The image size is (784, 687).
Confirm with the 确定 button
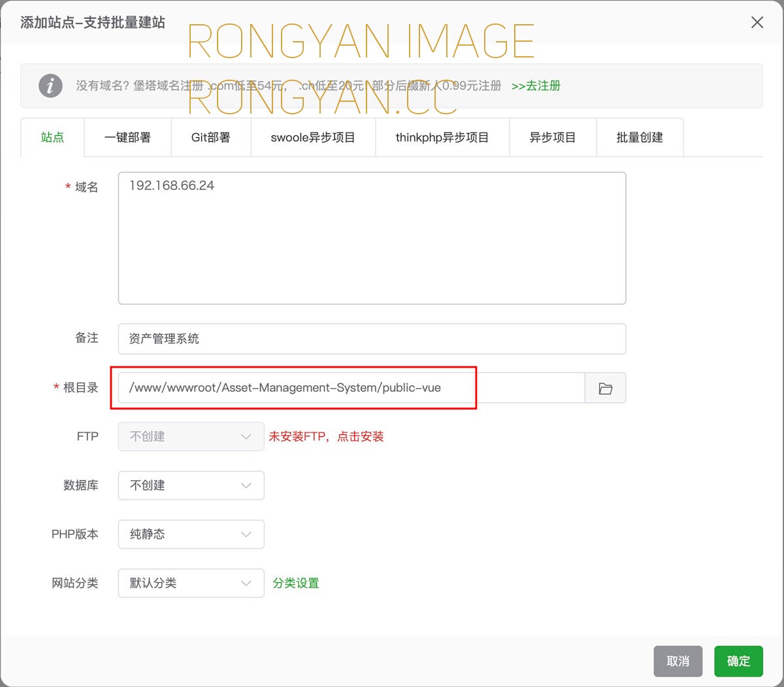pos(738,661)
